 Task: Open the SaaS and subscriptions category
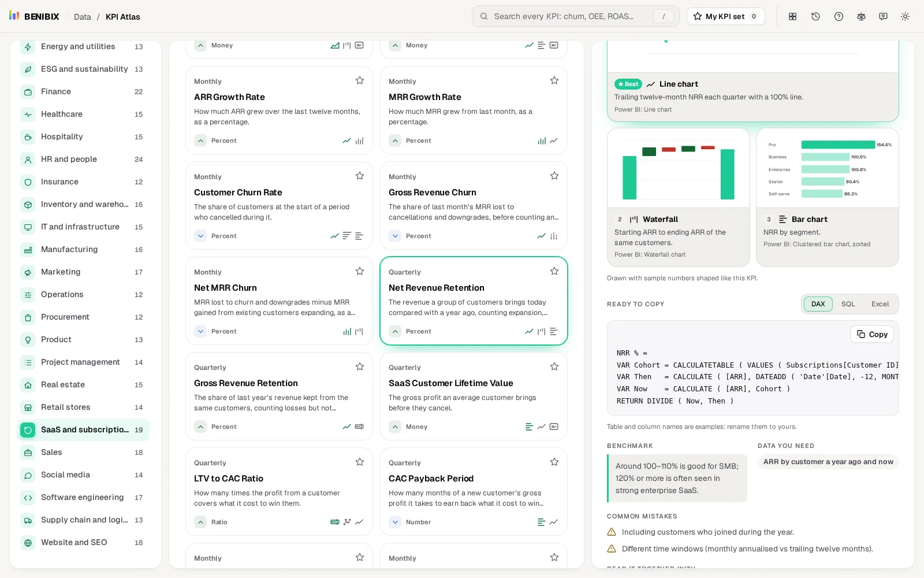(83, 429)
